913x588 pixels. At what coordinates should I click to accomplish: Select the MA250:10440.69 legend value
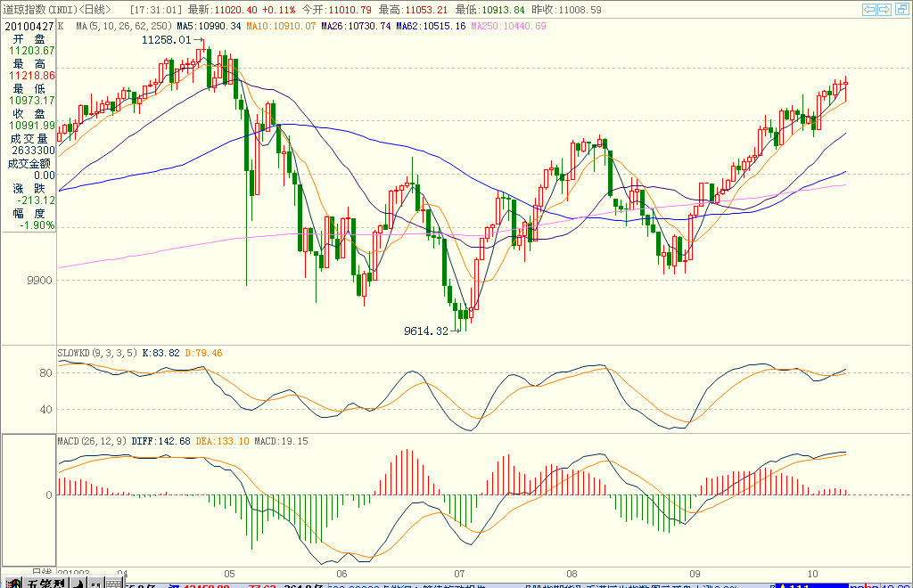point(508,26)
